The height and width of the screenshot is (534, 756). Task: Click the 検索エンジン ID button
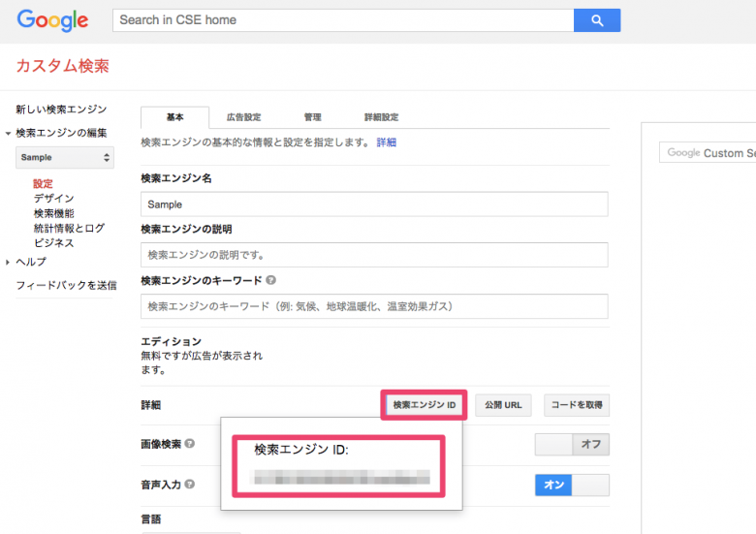click(x=425, y=404)
